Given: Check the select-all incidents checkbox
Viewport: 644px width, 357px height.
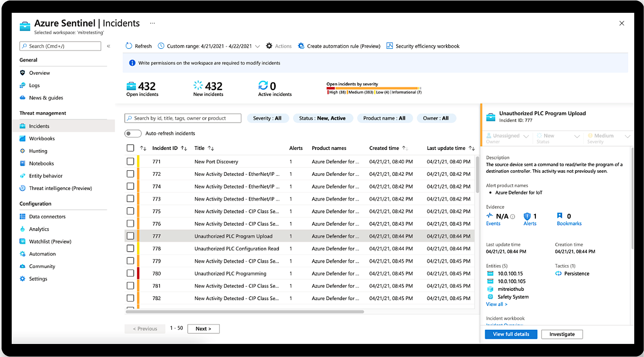Looking at the screenshot, I should pyautogui.click(x=130, y=148).
